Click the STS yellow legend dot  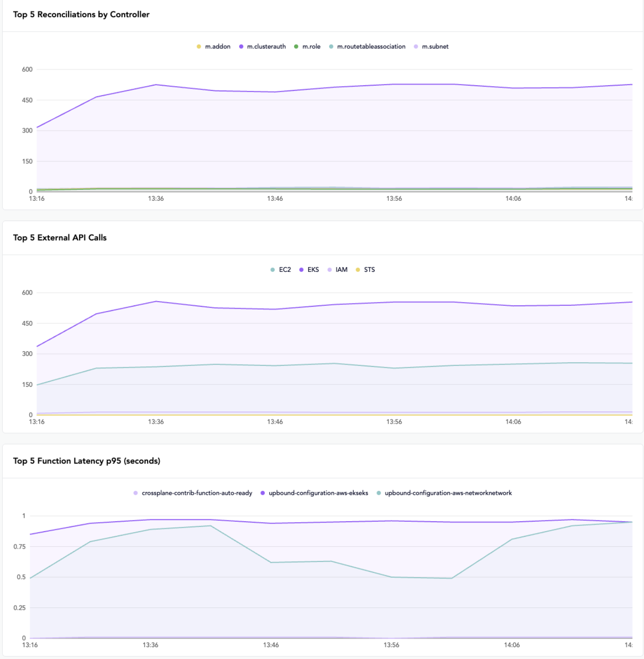[x=357, y=269]
